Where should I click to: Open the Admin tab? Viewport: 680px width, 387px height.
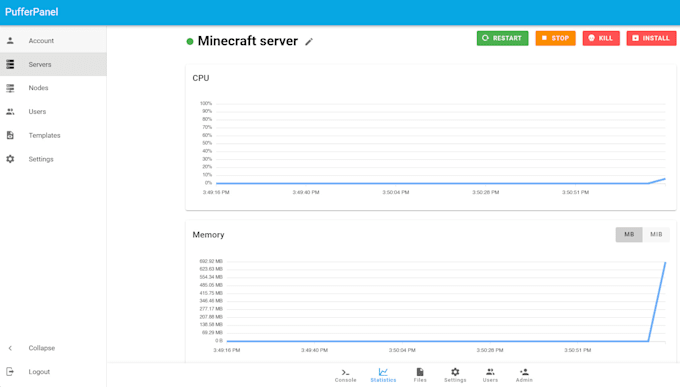524,375
